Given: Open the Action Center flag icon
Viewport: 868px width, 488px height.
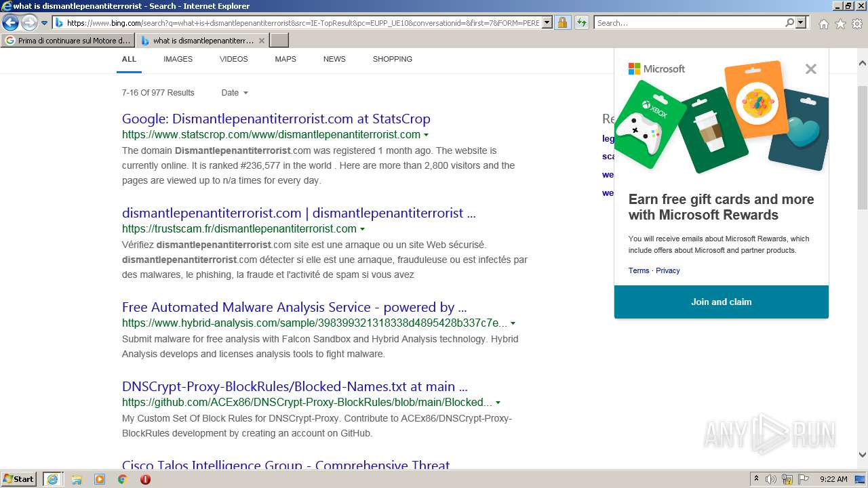Looking at the screenshot, I should (x=804, y=479).
